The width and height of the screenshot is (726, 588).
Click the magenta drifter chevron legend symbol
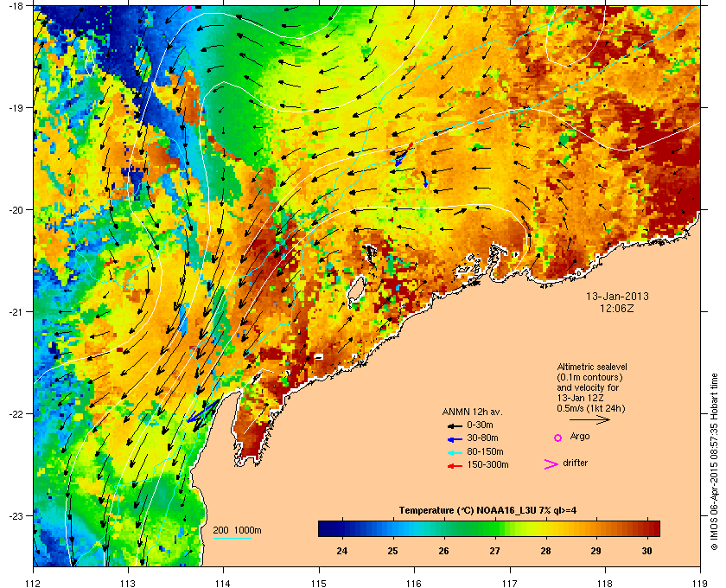(x=551, y=464)
